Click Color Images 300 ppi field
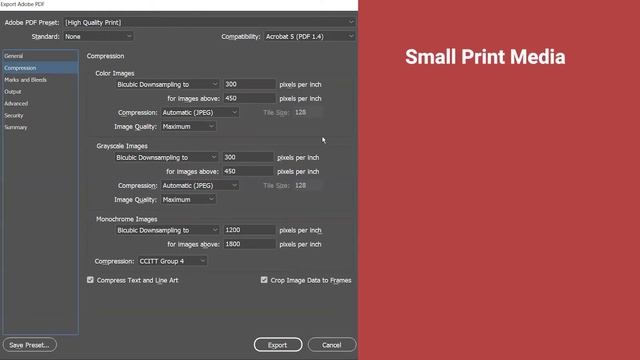640x360 pixels. point(249,84)
